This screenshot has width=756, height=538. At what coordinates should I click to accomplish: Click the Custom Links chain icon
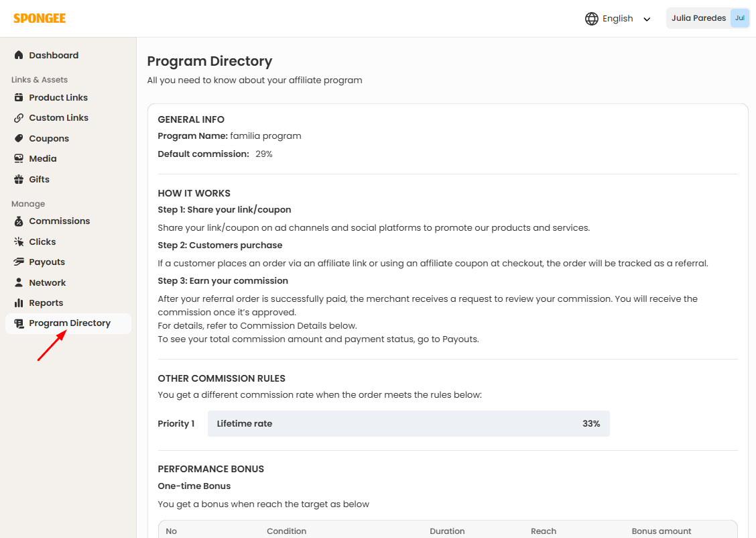point(19,118)
